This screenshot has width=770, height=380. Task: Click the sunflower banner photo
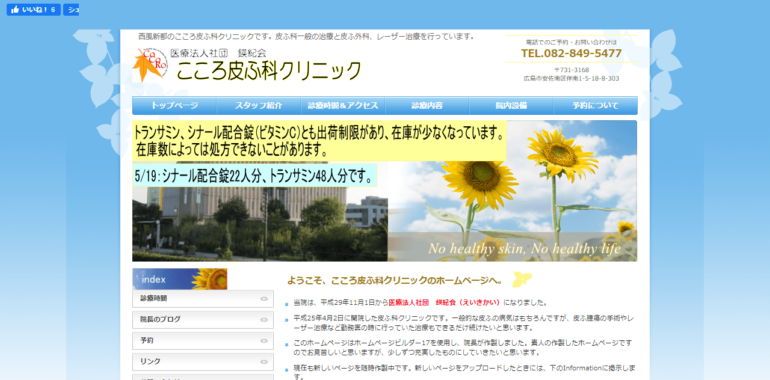(x=512, y=191)
